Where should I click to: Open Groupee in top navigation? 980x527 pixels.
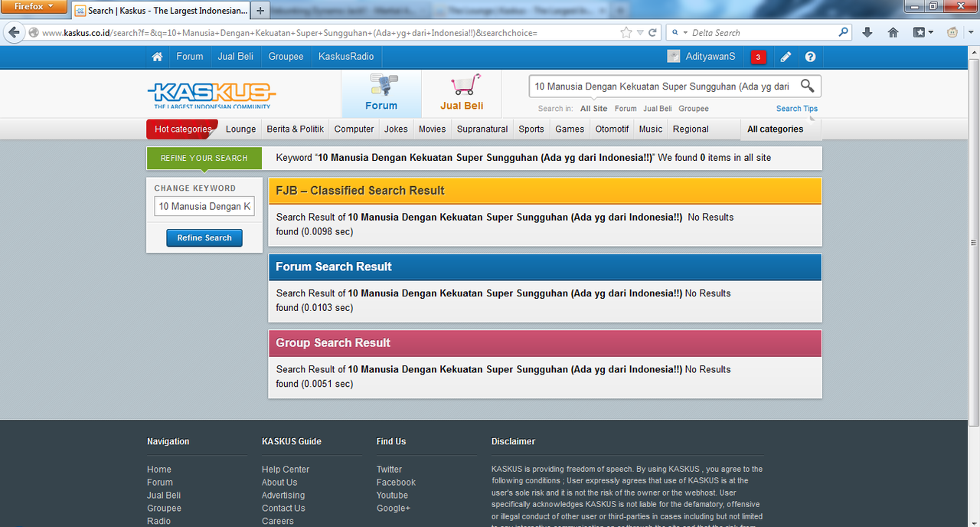(286, 57)
